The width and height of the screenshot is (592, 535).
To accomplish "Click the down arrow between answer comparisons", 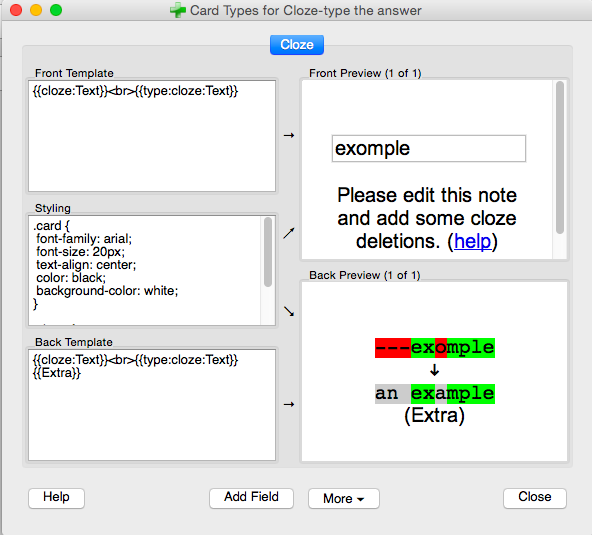I will pos(435,370).
